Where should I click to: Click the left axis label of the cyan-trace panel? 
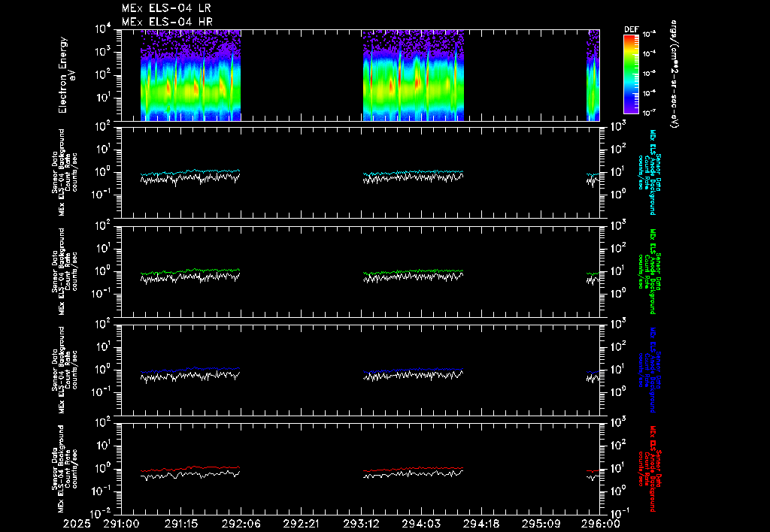[65, 172]
